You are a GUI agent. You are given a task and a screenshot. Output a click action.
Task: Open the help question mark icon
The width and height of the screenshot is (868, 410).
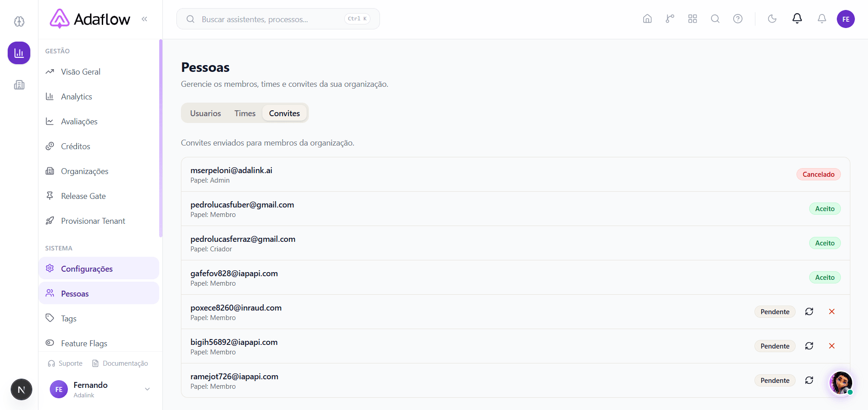738,19
